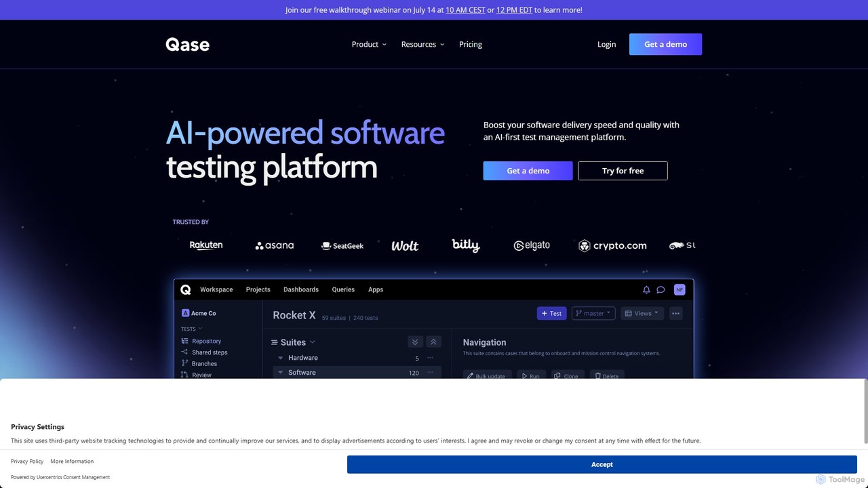This screenshot has width=868, height=488.
Task: Open the Dashboards menu item
Action: click(301, 289)
